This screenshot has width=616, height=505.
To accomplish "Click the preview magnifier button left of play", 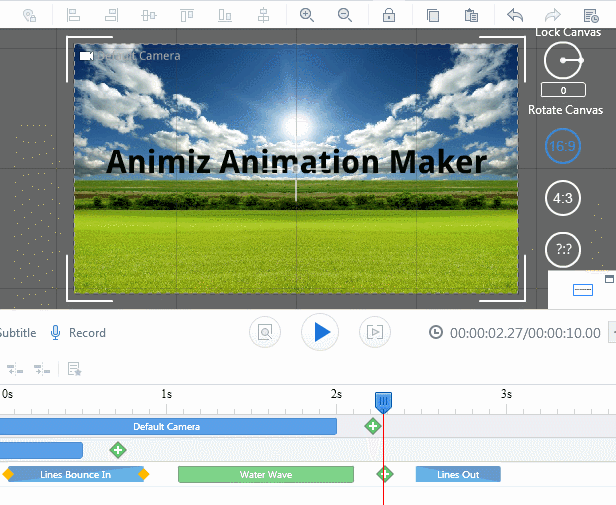I will [265, 332].
